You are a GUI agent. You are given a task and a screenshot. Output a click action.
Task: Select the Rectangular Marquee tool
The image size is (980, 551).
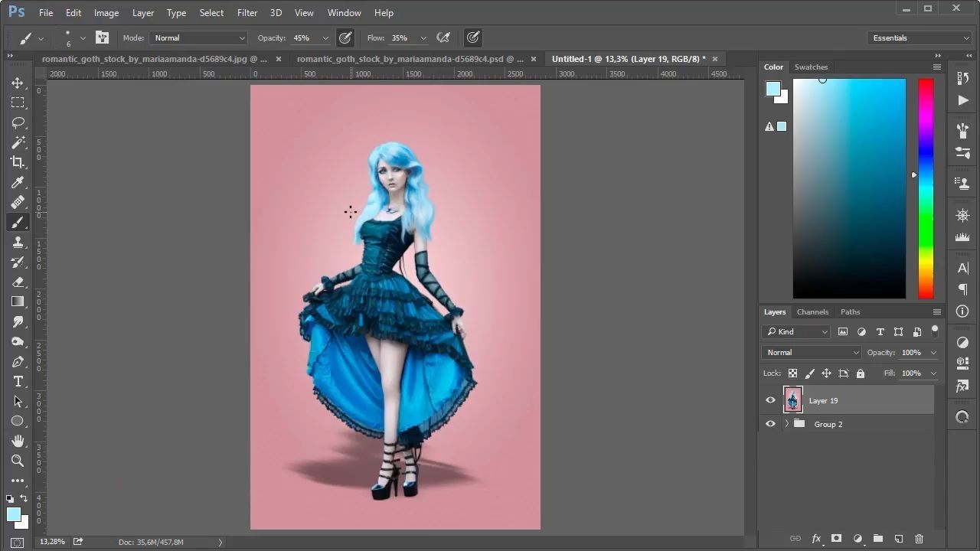pos(18,103)
